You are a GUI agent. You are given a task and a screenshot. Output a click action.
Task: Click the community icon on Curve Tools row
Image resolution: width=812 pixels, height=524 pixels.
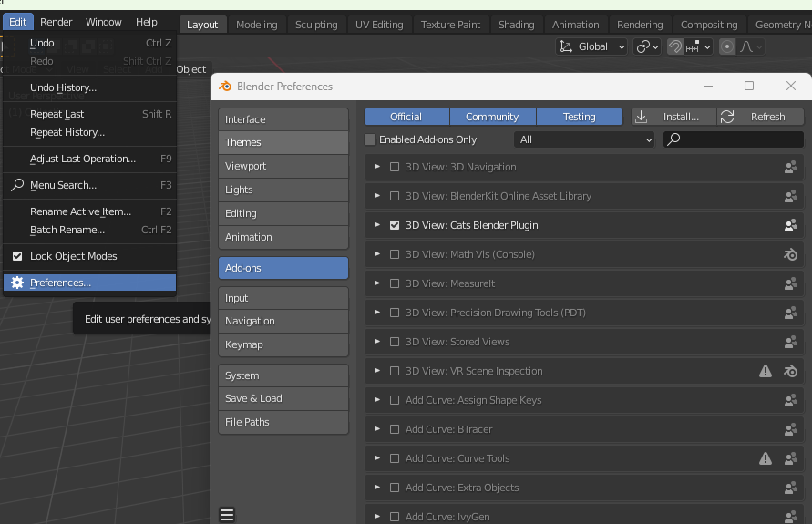click(790, 458)
